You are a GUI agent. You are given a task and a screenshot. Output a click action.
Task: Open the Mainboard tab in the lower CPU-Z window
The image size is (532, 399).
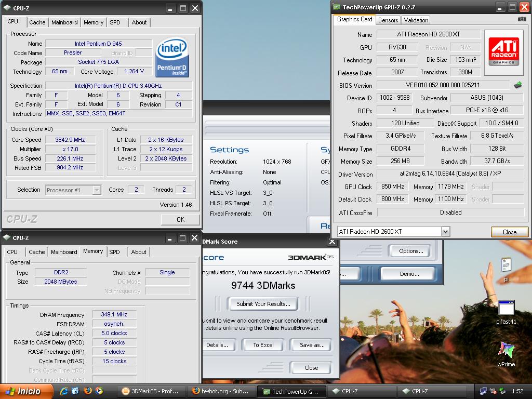pyautogui.click(x=64, y=252)
